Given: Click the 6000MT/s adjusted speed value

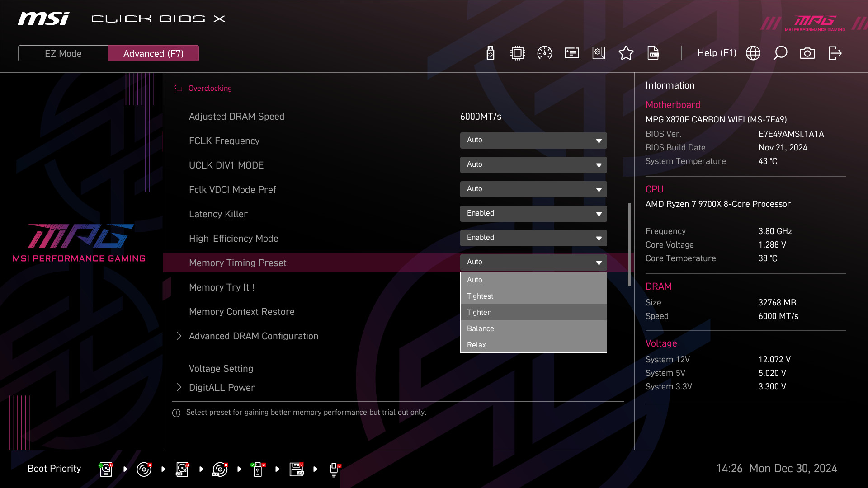Looking at the screenshot, I should tap(481, 117).
